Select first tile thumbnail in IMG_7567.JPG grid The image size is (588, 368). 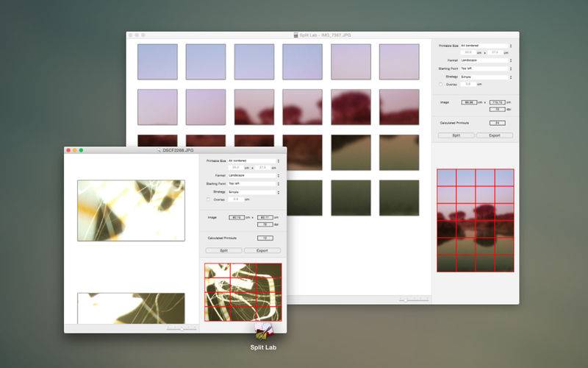(157, 61)
